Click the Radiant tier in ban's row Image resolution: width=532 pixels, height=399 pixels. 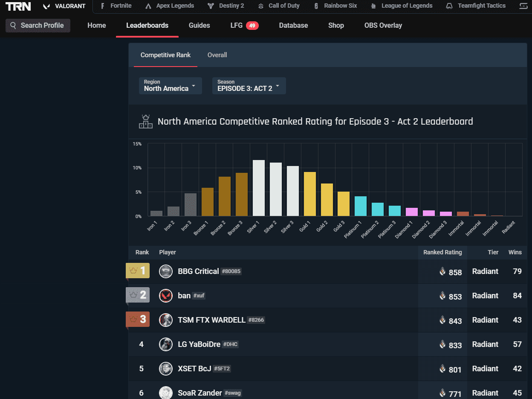point(485,296)
